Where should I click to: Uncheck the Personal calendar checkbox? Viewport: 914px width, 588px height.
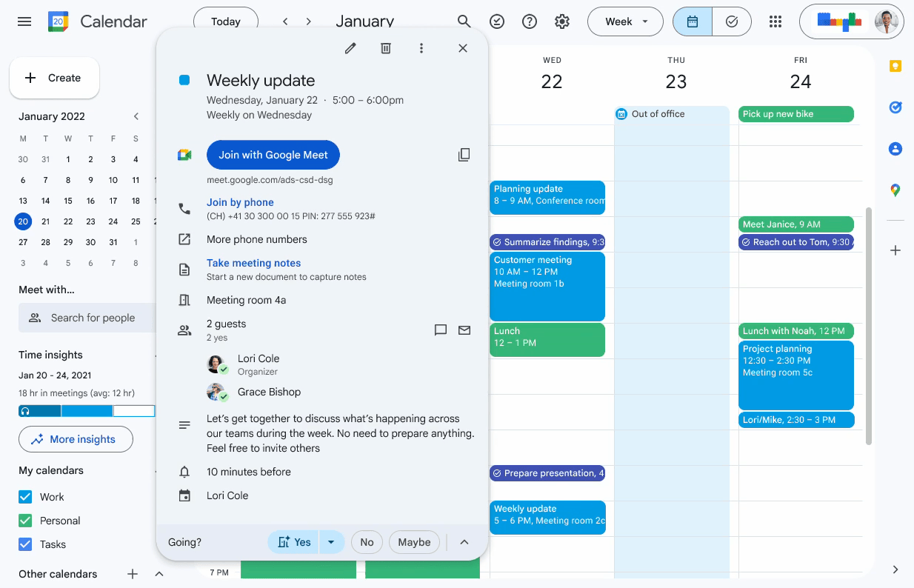[x=25, y=521]
